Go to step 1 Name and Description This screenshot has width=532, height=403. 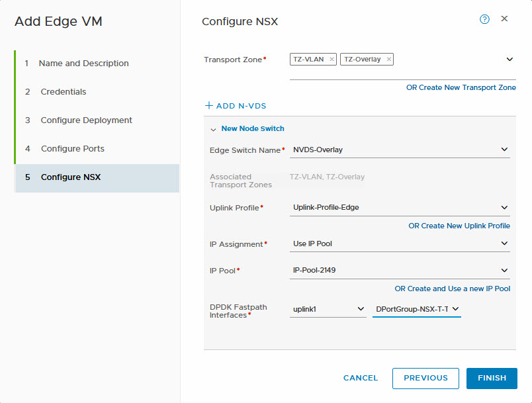click(83, 64)
